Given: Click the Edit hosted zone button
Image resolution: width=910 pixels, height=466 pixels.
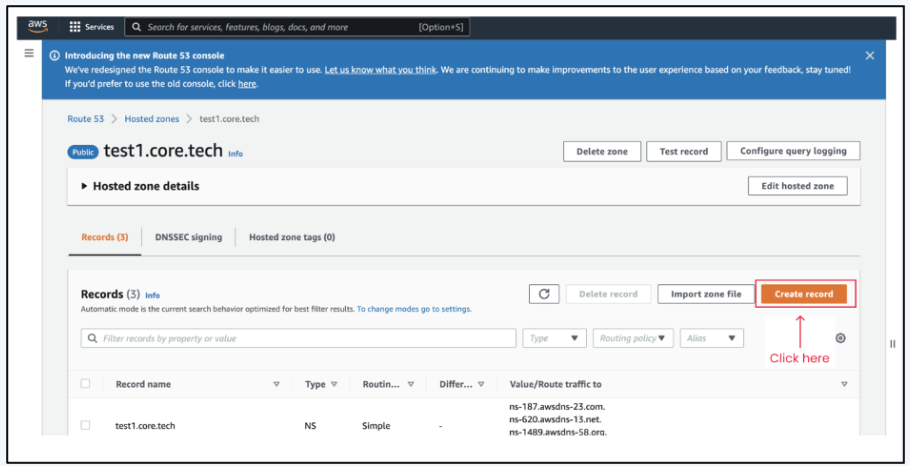Looking at the screenshot, I should pos(797,186).
